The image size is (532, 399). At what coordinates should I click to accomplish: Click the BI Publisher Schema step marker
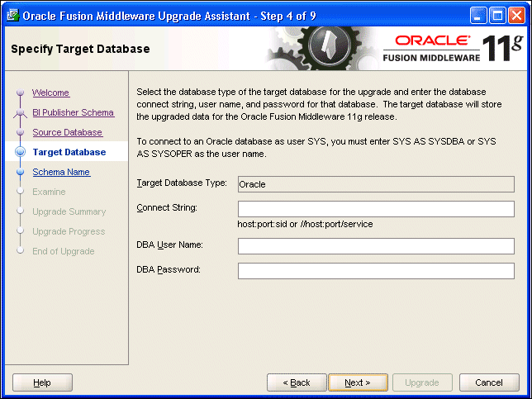pos(21,112)
